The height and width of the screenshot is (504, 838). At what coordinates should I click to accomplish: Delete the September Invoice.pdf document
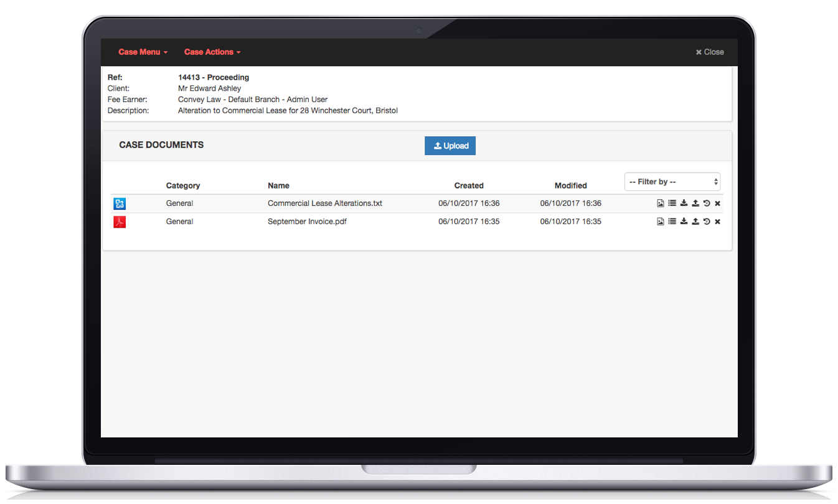[717, 222]
